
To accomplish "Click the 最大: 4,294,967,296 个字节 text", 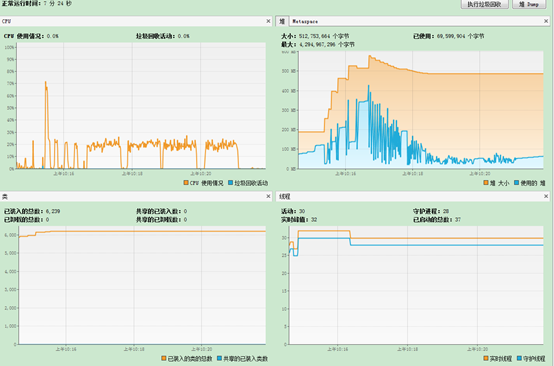I will pyautogui.click(x=318, y=45).
